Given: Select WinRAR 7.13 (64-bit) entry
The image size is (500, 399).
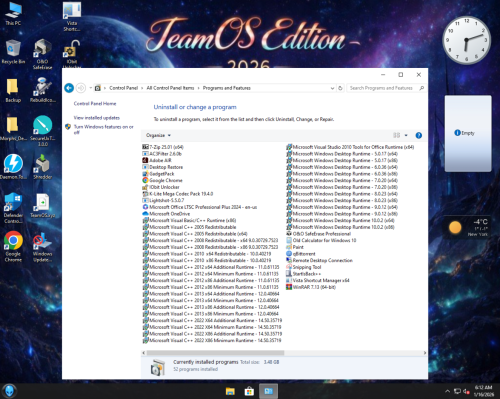Looking at the screenshot, I should [x=311, y=287].
